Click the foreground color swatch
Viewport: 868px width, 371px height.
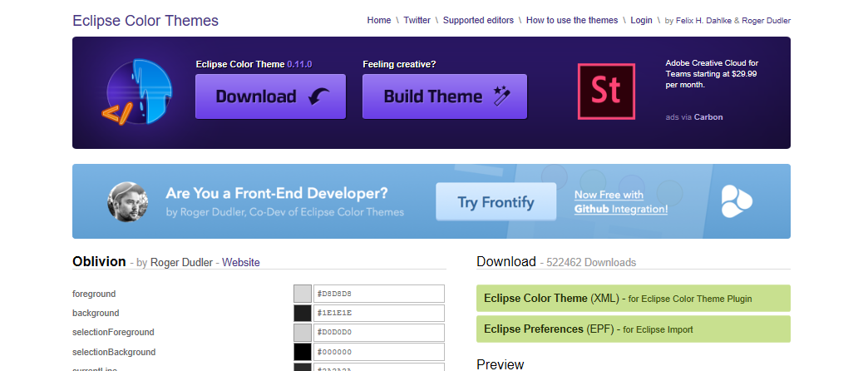pyautogui.click(x=303, y=294)
